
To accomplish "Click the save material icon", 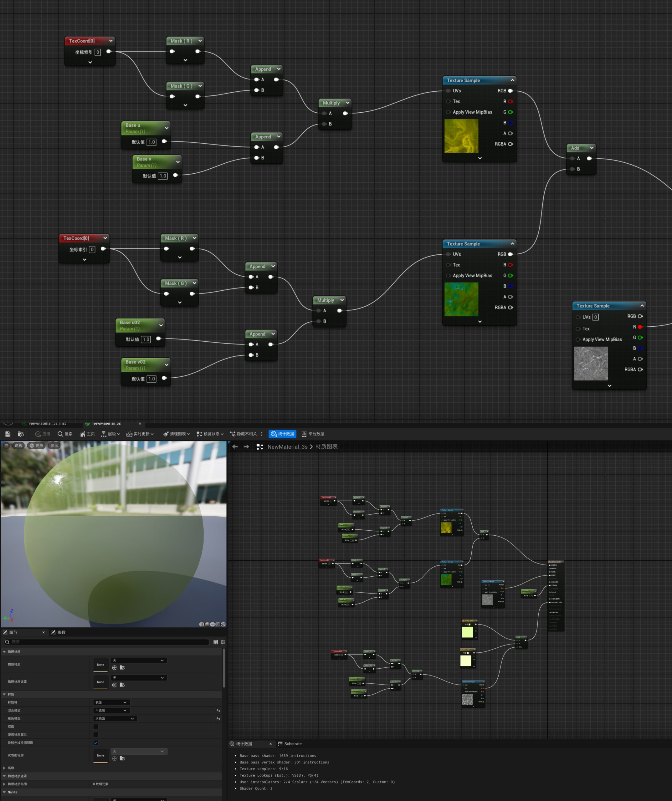I will point(8,434).
